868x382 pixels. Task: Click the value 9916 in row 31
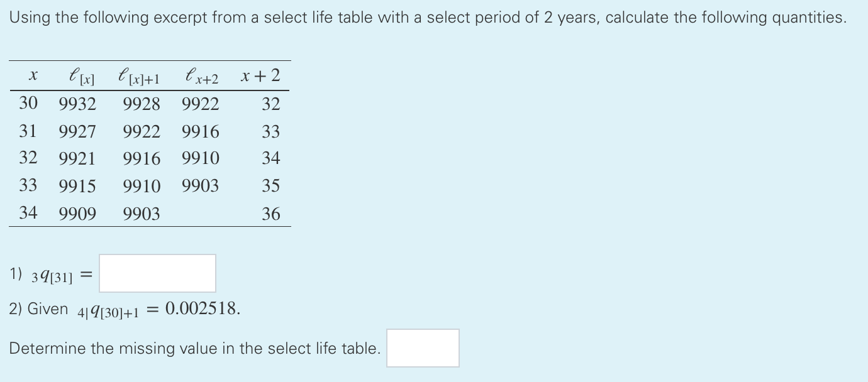(200, 131)
